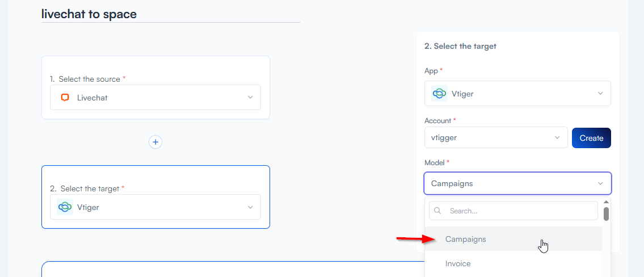Click the Livechat logo icon in source
The width and height of the screenshot is (644, 277).
pos(65,98)
